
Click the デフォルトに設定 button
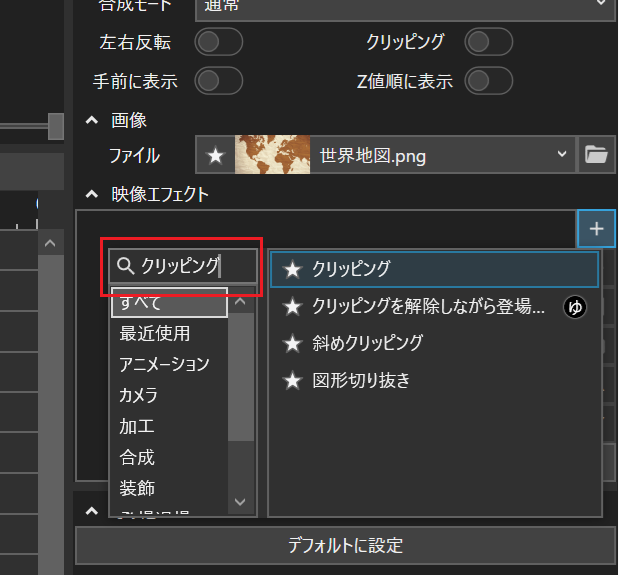(346, 545)
